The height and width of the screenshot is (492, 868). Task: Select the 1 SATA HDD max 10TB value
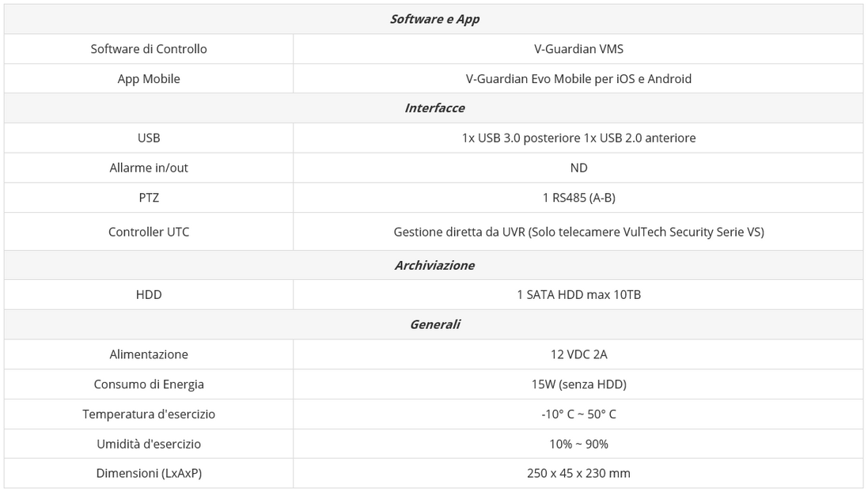click(578, 294)
